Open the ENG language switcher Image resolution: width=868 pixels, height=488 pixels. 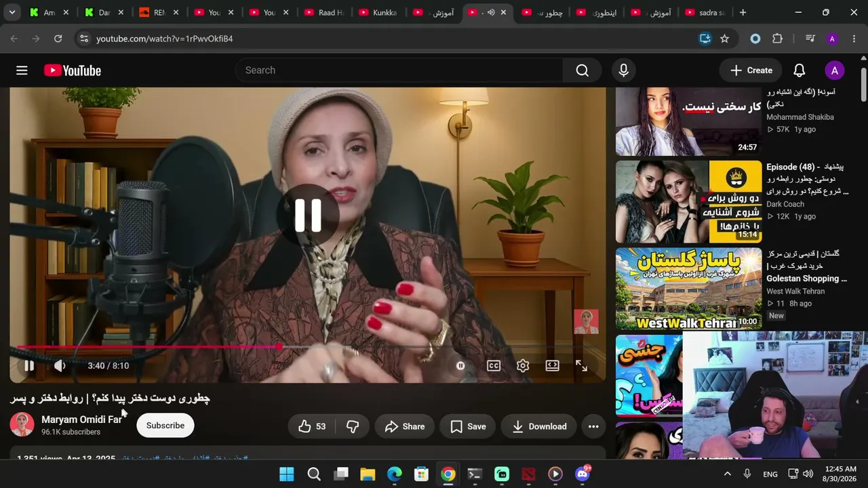pos(770,474)
